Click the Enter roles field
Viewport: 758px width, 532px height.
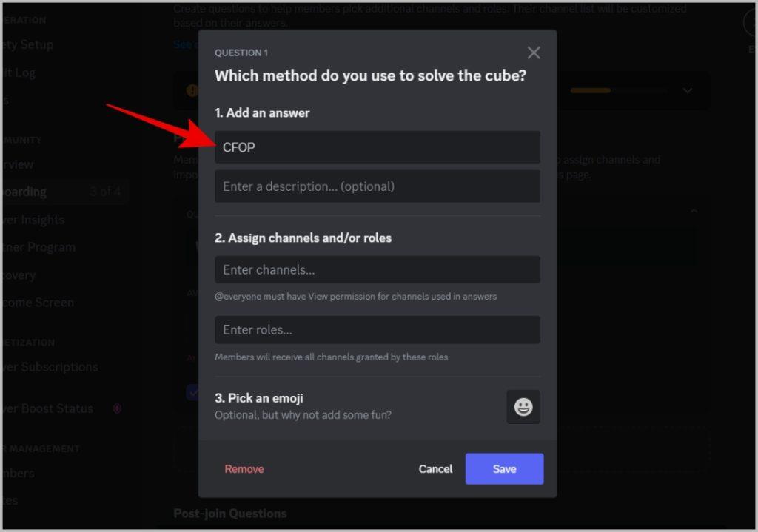(x=378, y=330)
